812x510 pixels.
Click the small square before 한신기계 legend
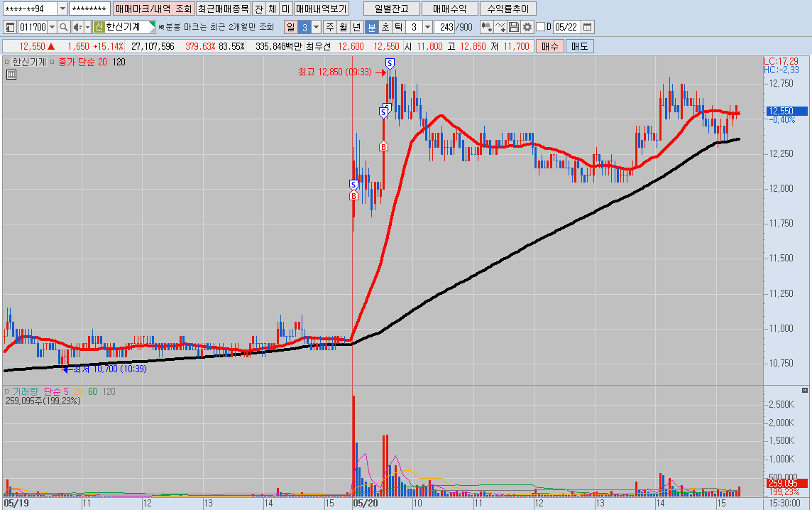tap(6, 62)
